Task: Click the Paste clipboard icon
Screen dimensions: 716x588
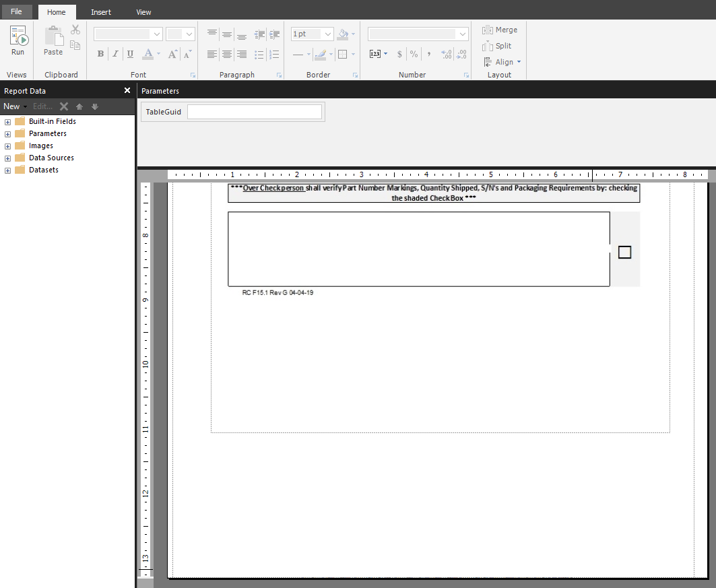Action: 53,40
